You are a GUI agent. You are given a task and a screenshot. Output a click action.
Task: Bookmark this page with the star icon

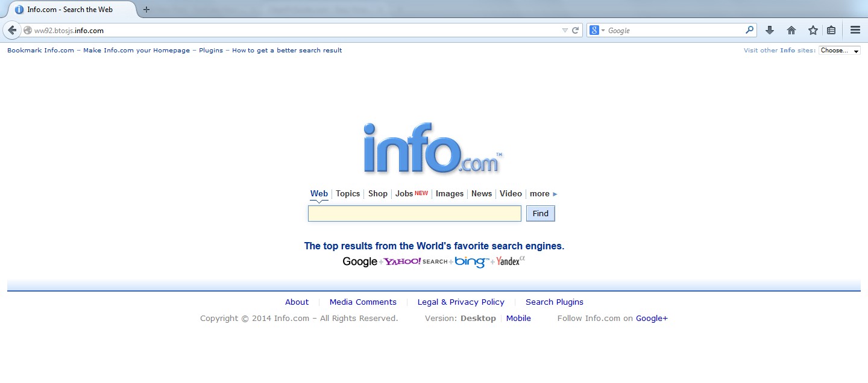[813, 30]
